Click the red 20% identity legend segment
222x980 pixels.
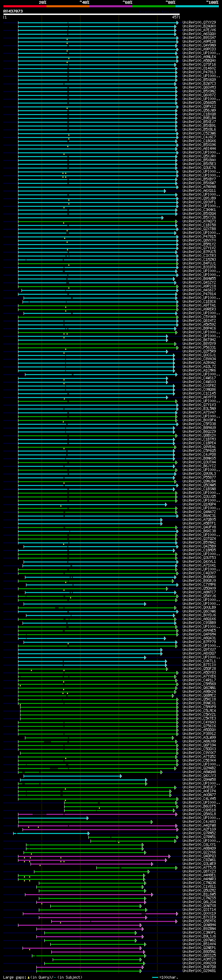coord(25,6)
